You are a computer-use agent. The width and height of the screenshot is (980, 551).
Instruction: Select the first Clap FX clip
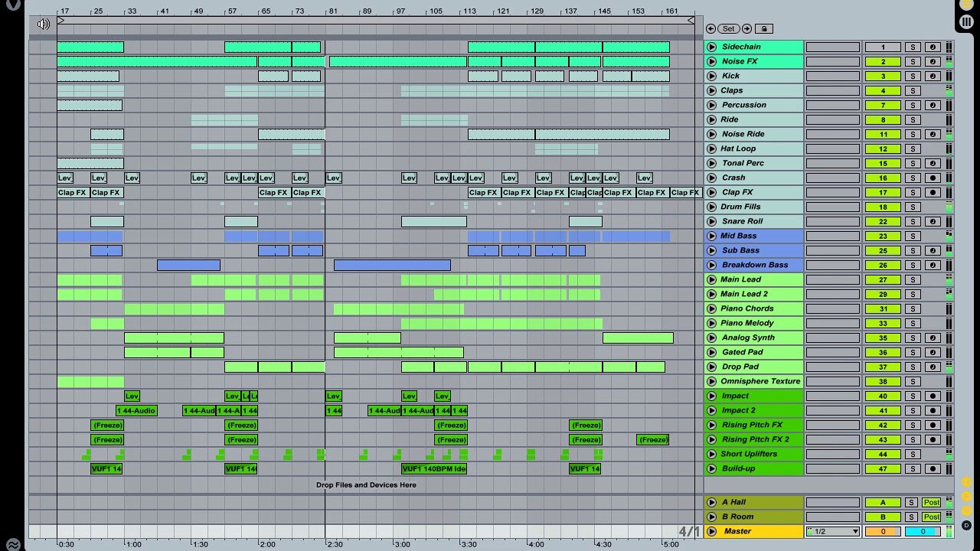tap(73, 192)
